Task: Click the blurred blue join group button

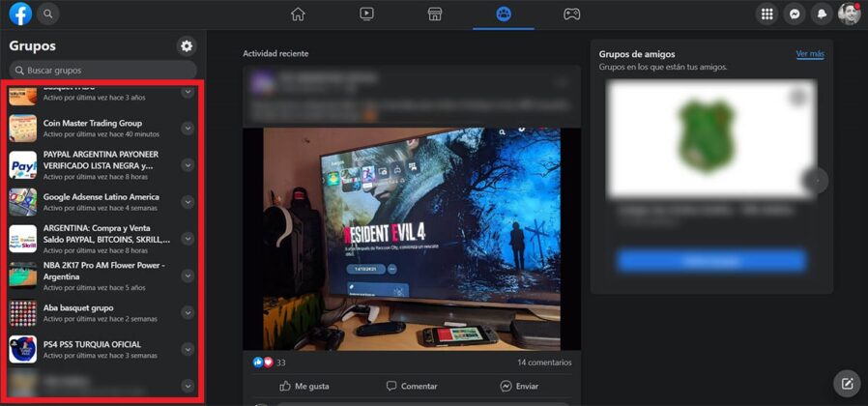Action: coord(711,261)
